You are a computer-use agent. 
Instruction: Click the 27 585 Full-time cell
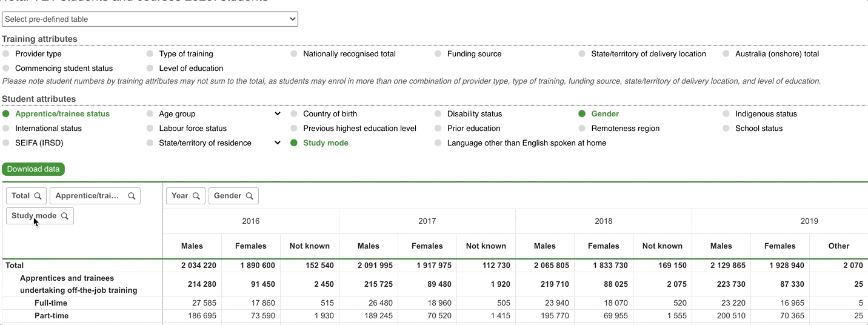click(x=192, y=303)
